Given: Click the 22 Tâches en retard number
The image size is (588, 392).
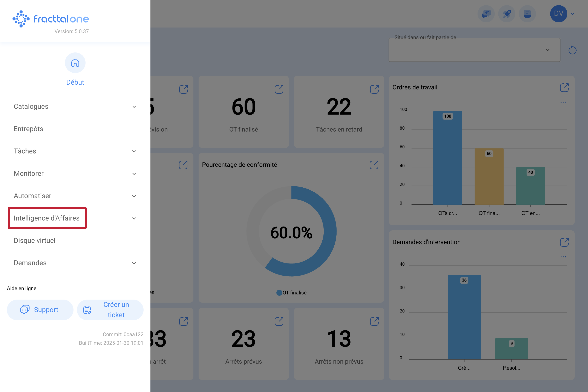Looking at the screenshot, I should [x=339, y=107].
